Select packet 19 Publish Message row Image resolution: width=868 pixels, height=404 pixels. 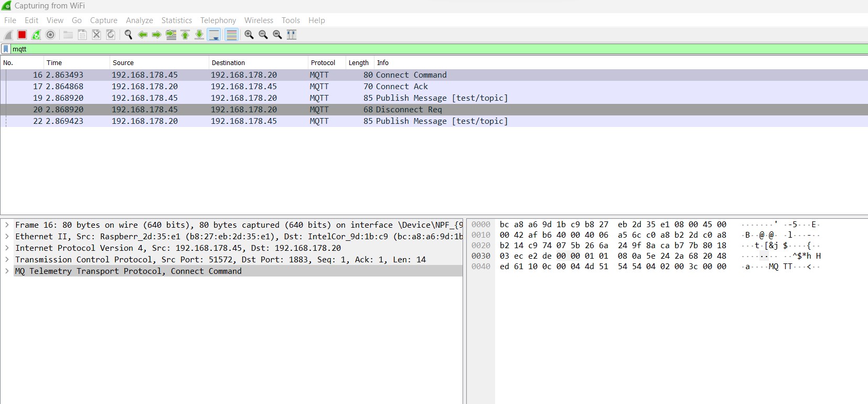434,98
